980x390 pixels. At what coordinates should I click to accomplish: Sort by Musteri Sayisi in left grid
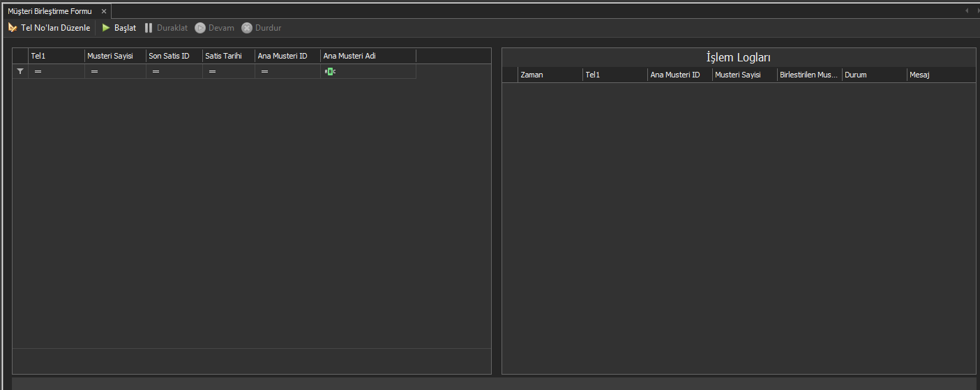(x=115, y=56)
